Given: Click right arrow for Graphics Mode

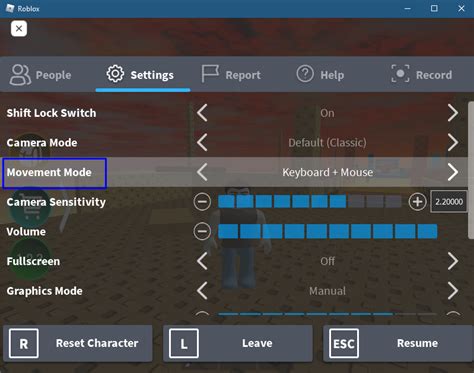Looking at the screenshot, I should 453,291.
